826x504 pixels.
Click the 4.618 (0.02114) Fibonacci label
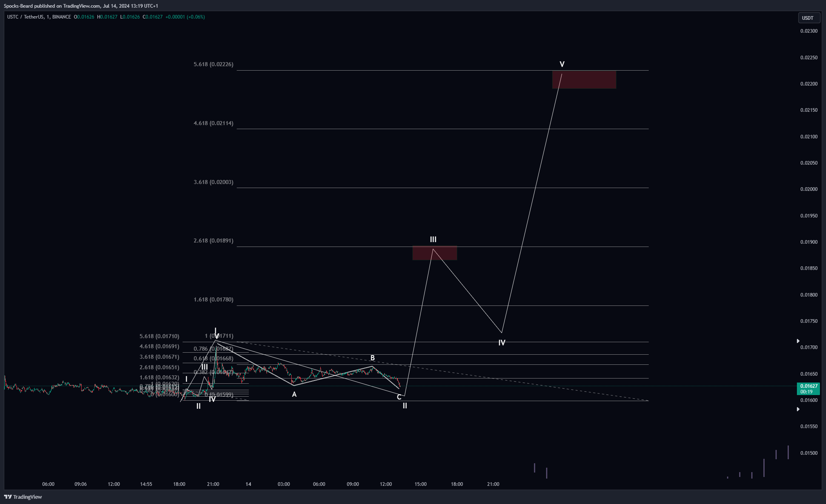click(213, 123)
